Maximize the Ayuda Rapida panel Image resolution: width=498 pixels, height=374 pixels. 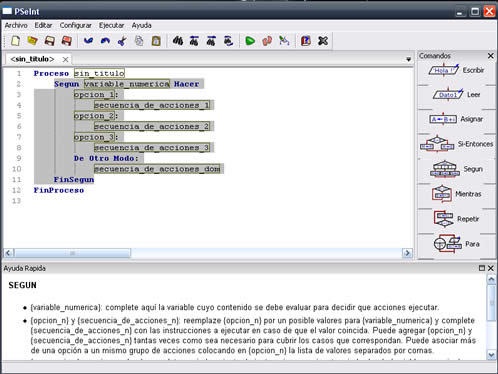482,268
